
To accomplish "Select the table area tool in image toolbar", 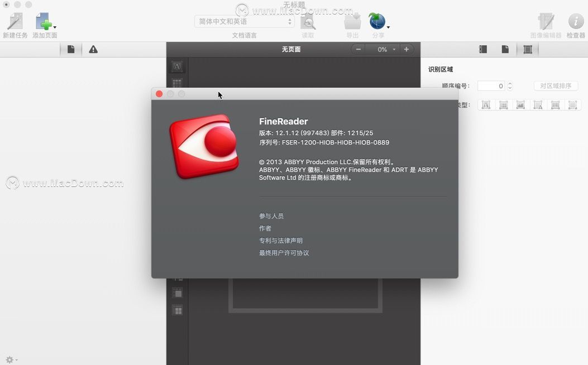I will click(x=177, y=83).
